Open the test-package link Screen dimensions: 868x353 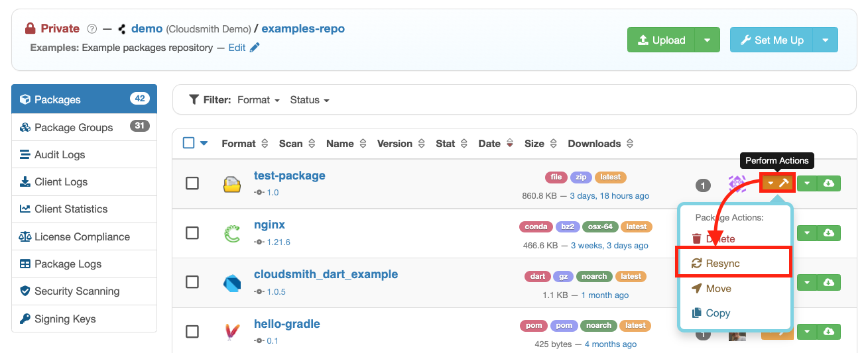point(289,176)
